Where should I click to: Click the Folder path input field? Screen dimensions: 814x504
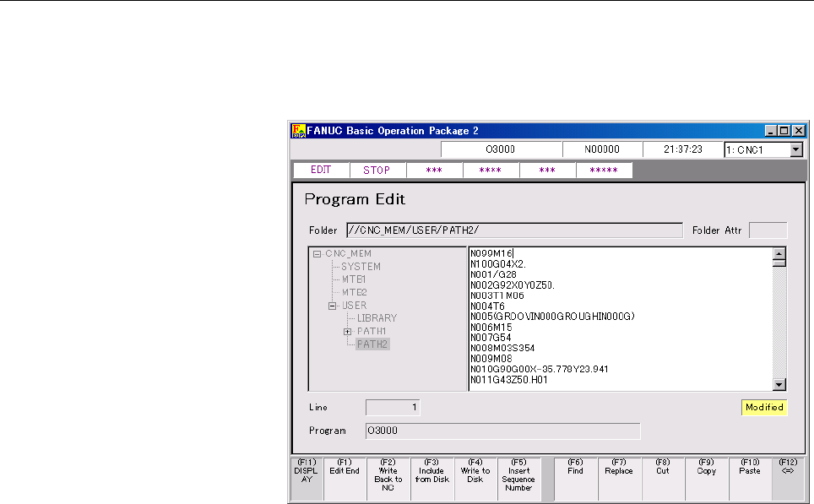click(513, 230)
